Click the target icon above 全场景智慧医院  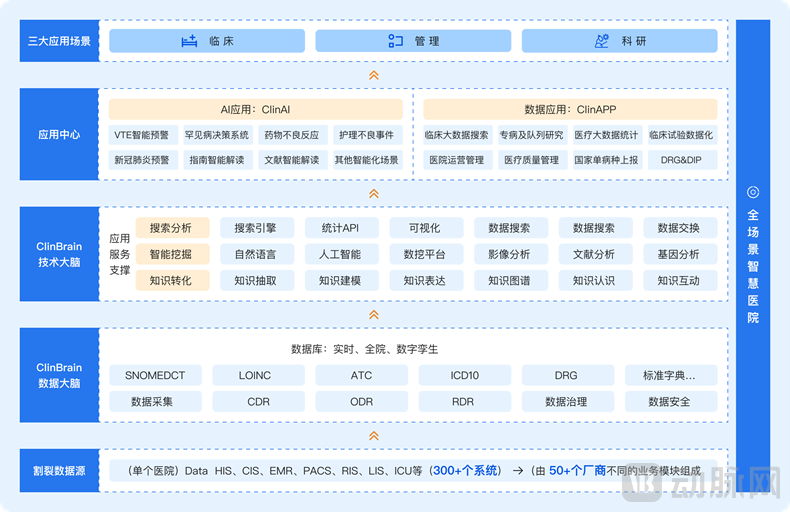pos(753,192)
